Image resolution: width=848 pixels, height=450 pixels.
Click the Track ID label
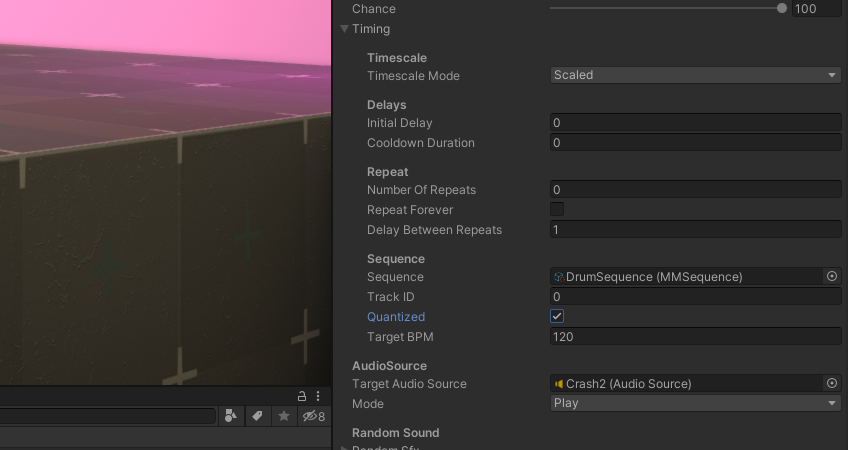coord(390,297)
